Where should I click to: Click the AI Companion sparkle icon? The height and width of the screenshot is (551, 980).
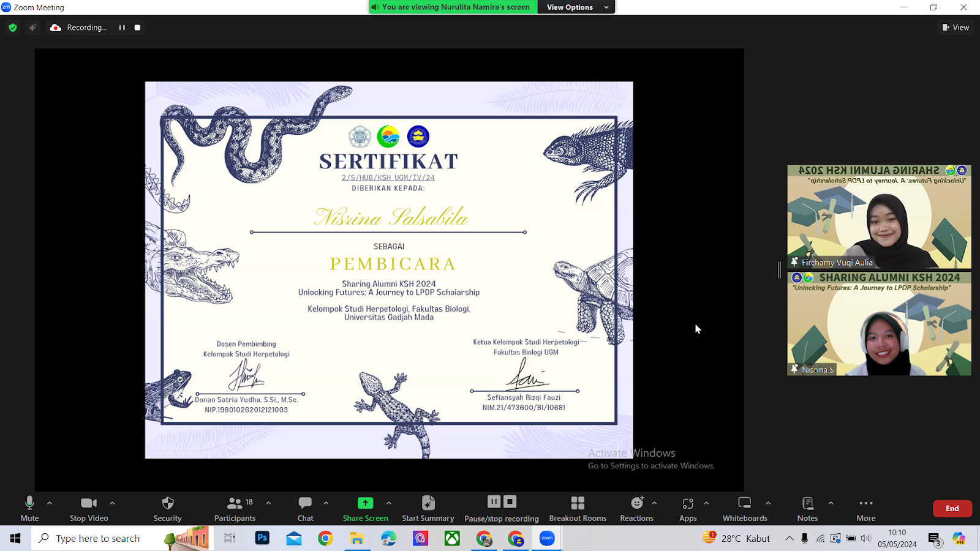coord(32,28)
